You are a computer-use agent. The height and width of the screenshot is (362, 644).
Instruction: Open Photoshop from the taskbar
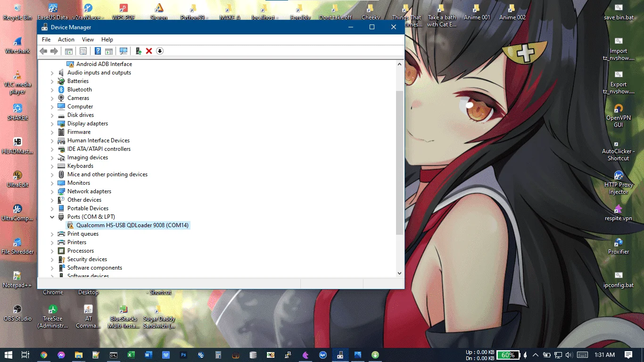tap(183, 354)
